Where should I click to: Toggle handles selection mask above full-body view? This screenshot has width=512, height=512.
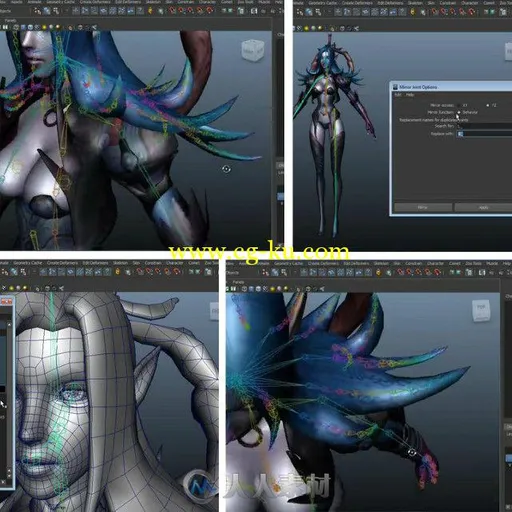tap(338, 12)
